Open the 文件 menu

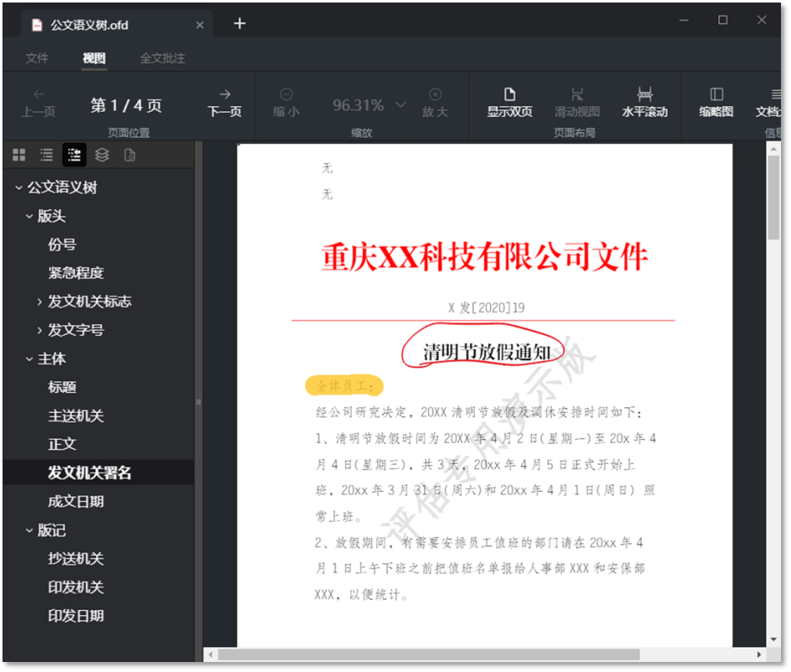point(37,58)
